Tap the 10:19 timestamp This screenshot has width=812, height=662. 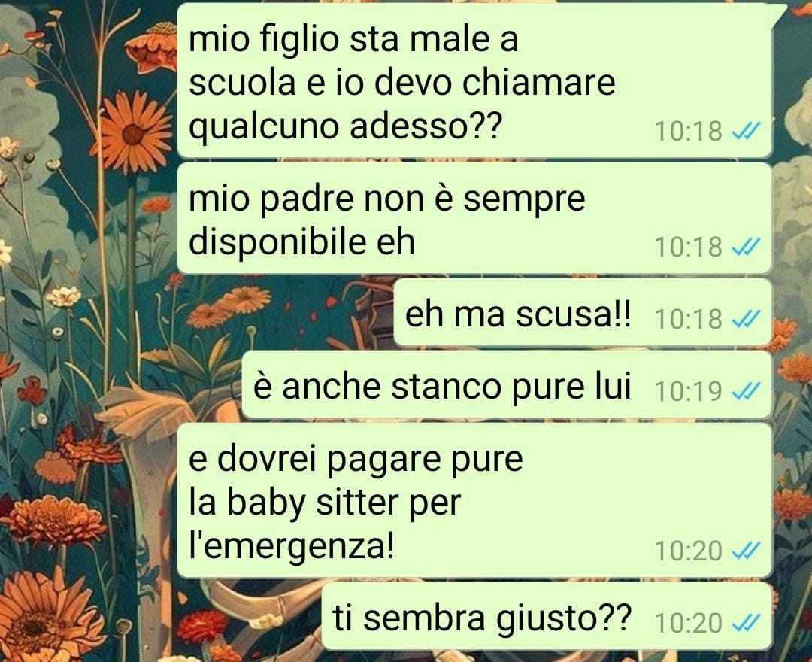(x=688, y=391)
